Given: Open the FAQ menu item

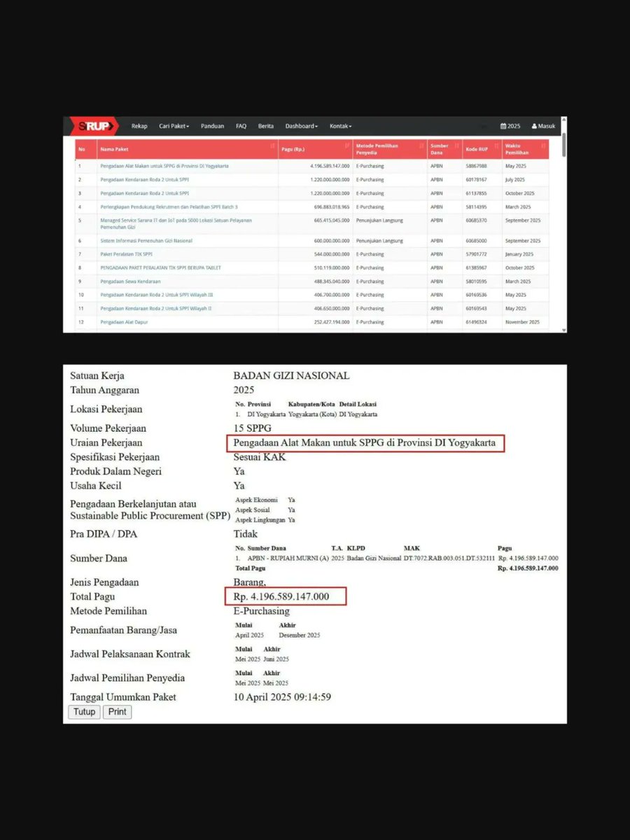Looking at the screenshot, I should point(241,126).
